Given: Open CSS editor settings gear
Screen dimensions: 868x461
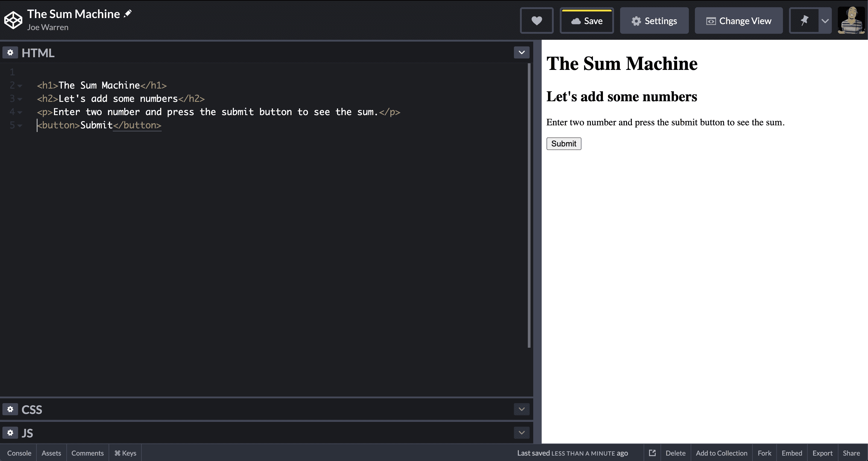Looking at the screenshot, I should pos(10,409).
